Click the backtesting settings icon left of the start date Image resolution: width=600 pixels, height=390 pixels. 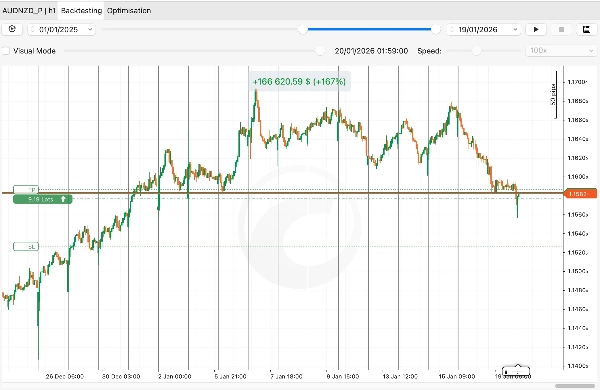[12, 29]
